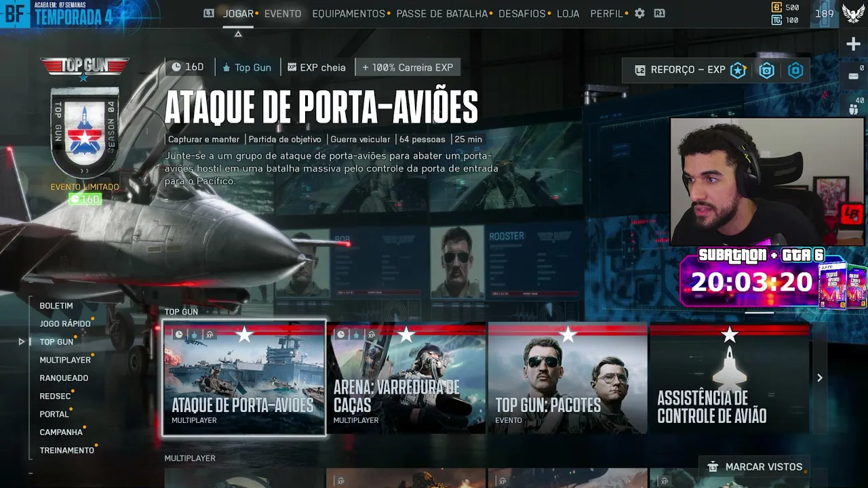Image resolution: width=868 pixels, height=488 pixels.
Task: Click the clock icon beside 16D tag
Action: pos(176,67)
